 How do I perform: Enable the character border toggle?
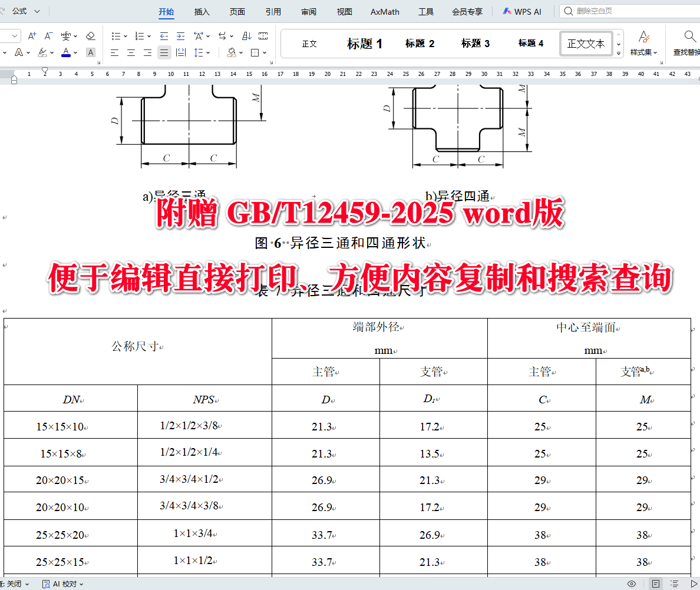pos(90,52)
